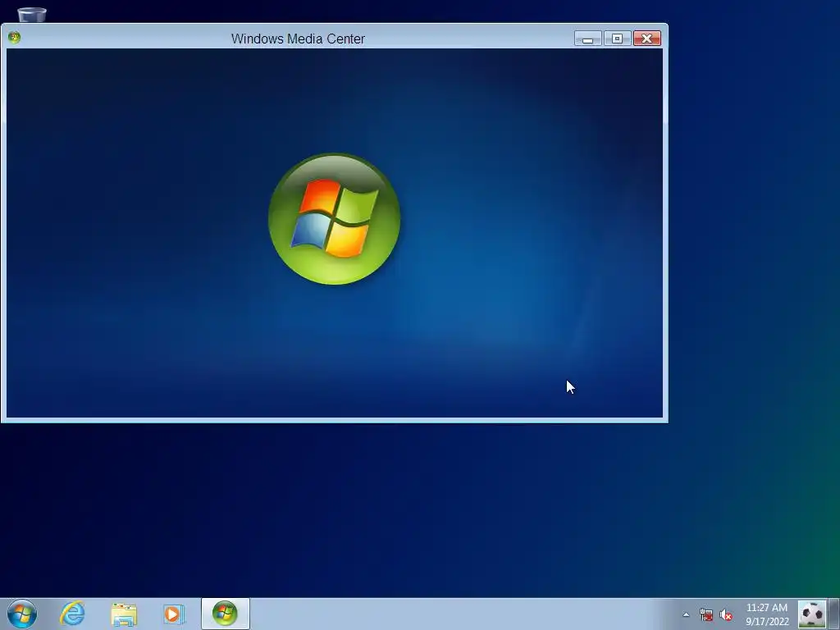The image size is (840, 630).
Task: Launch Windows Media Player from the taskbar
Action: [x=174, y=614]
